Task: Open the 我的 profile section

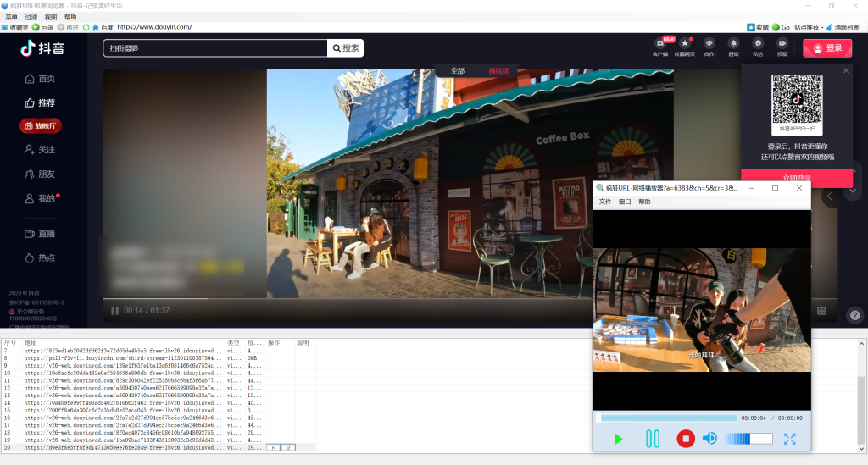Action: 40,198
